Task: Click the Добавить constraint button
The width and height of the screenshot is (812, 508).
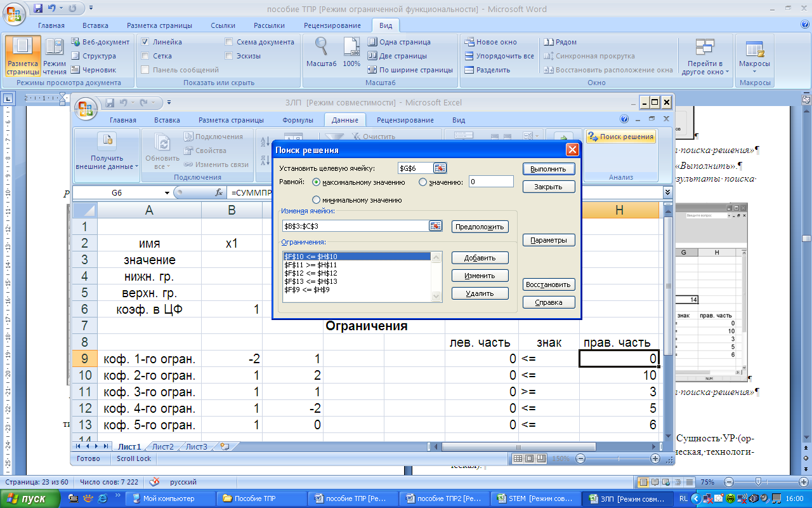Action: [x=481, y=258]
